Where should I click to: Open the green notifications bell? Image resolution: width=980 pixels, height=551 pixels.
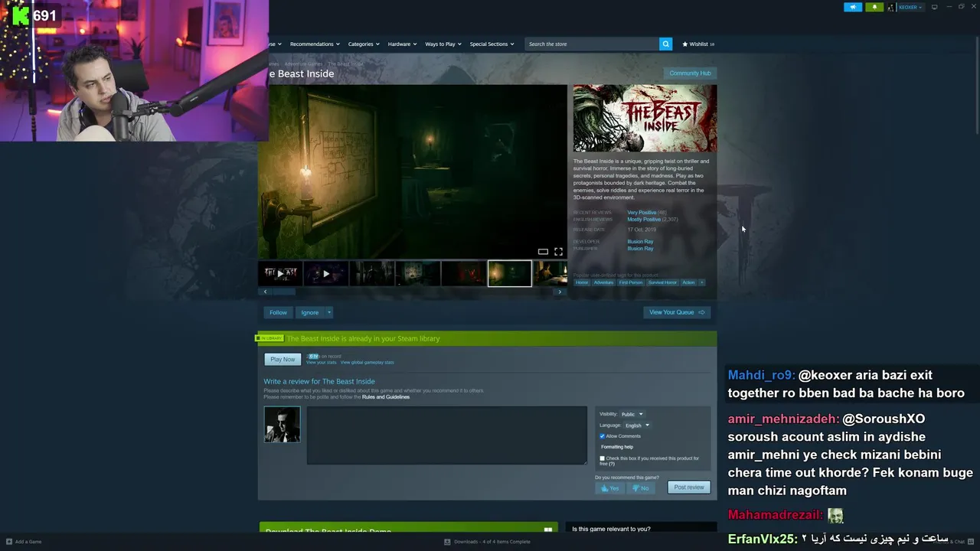(x=874, y=7)
